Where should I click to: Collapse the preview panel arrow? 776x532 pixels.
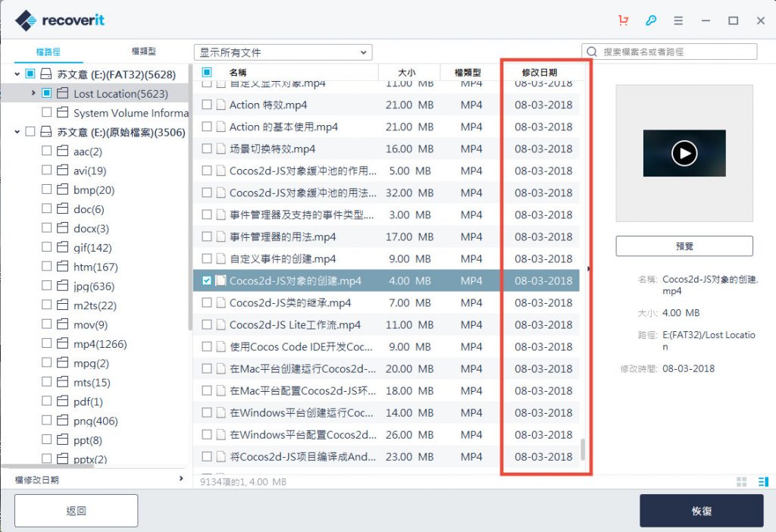click(x=588, y=269)
